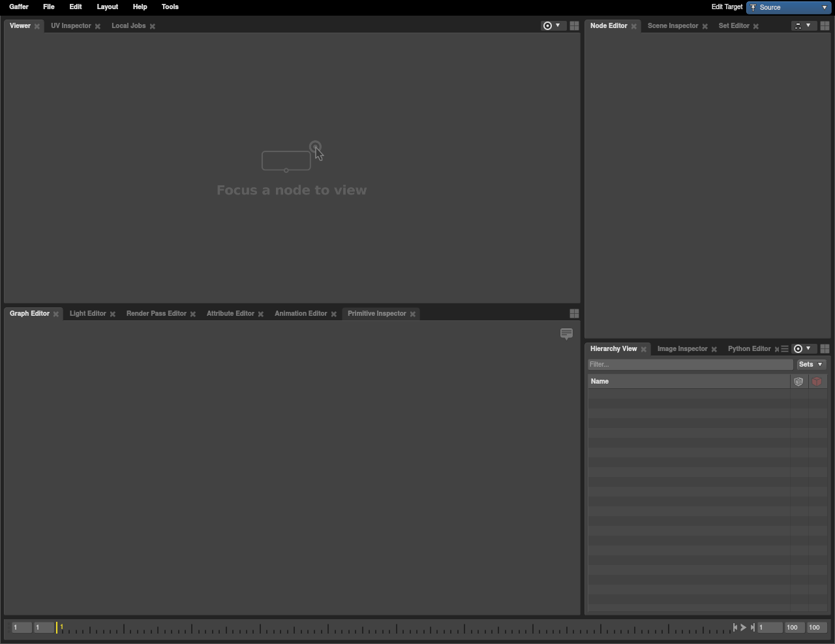Screen dimensions: 835x644
Task: Click the red excluded set cube column icon
Action: 817,382
